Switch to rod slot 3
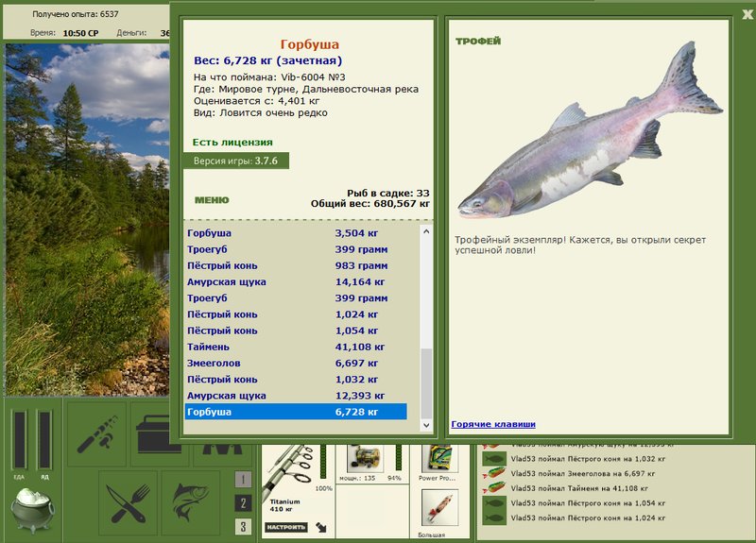Screen dimensions: 756x543 243,527
